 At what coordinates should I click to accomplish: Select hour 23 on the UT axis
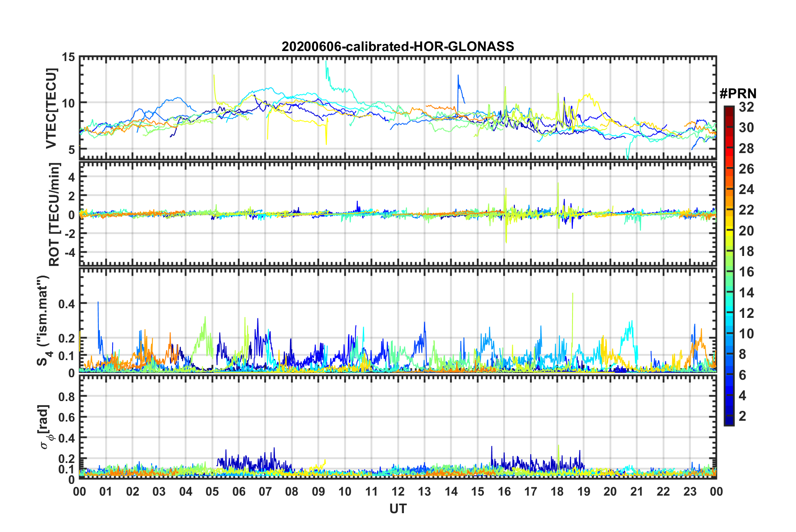pyautogui.click(x=690, y=491)
